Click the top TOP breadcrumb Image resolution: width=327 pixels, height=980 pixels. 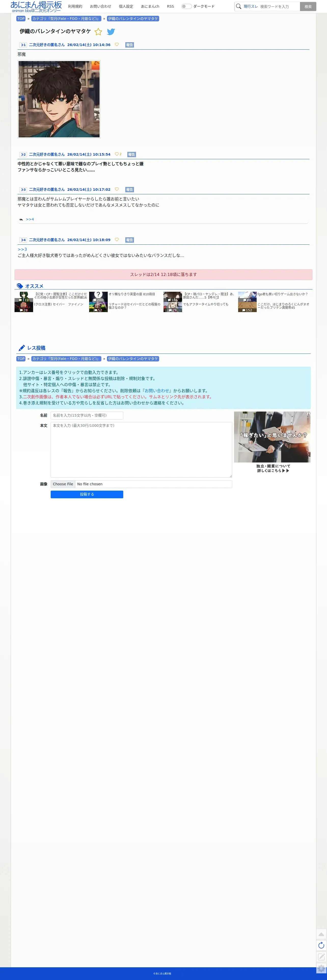(21, 19)
